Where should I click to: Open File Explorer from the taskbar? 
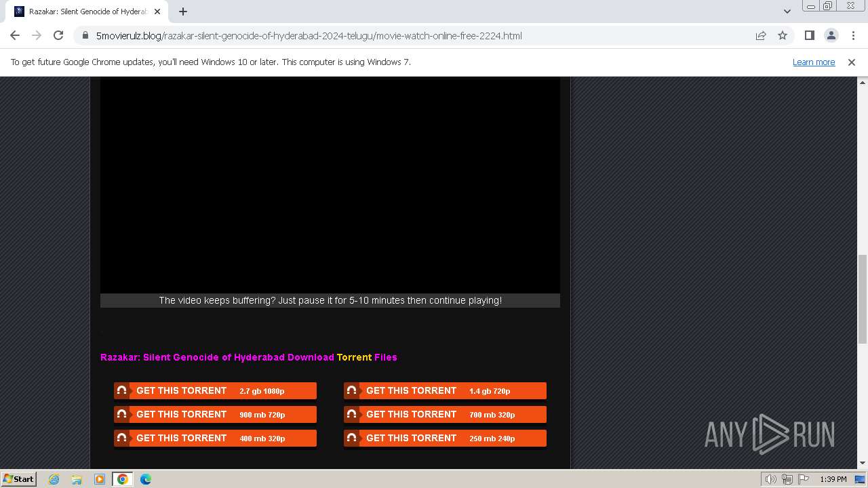[77, 479]
